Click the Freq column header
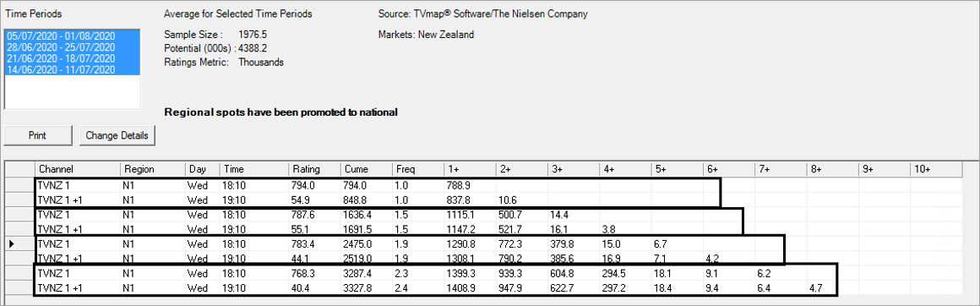Image resolution: width=980 pixels, height=306 pixels. click(418, 169)
